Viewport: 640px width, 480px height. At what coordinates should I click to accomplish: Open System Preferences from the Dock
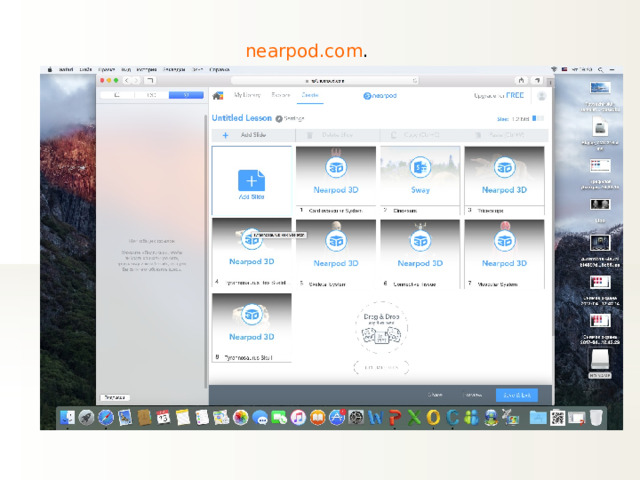(x=356, y=418)
